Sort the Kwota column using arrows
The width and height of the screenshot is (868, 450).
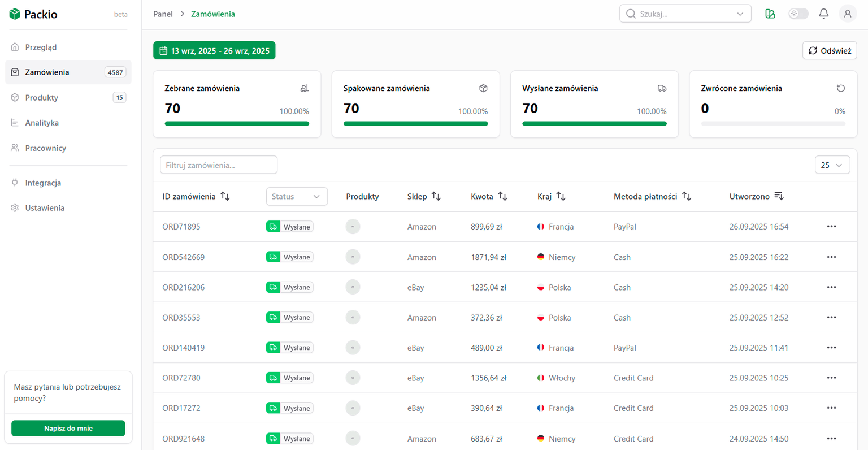click(502, 196)
